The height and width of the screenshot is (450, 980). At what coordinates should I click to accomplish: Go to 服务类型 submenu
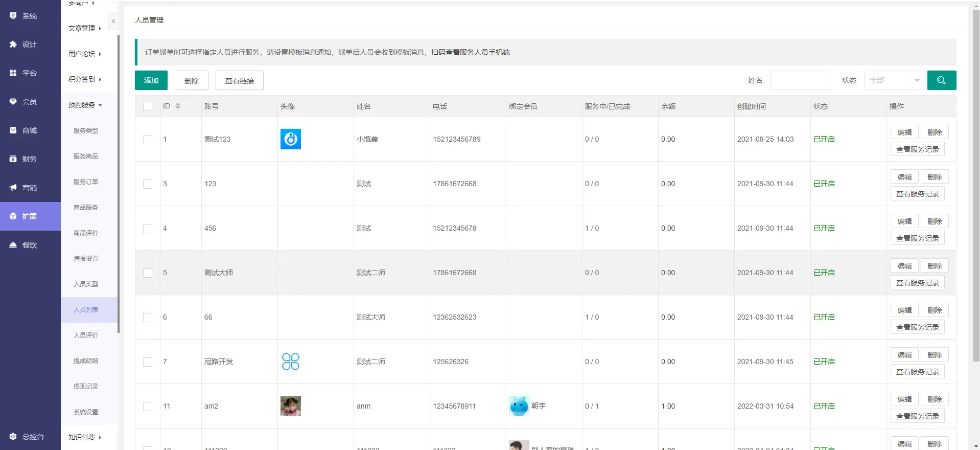[x=86, y=130]
